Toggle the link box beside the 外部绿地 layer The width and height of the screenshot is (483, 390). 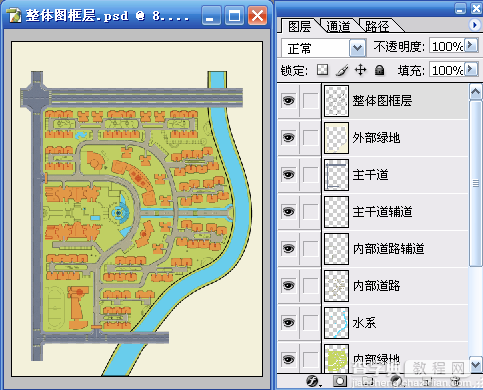[x=311, y=138]
